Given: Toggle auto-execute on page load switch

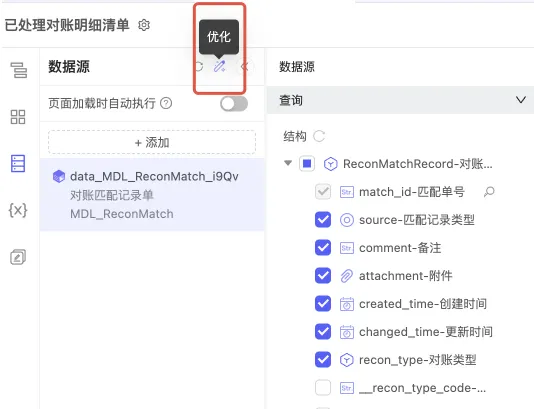Looking at the screenshot, I should click(x=234, y=104).
